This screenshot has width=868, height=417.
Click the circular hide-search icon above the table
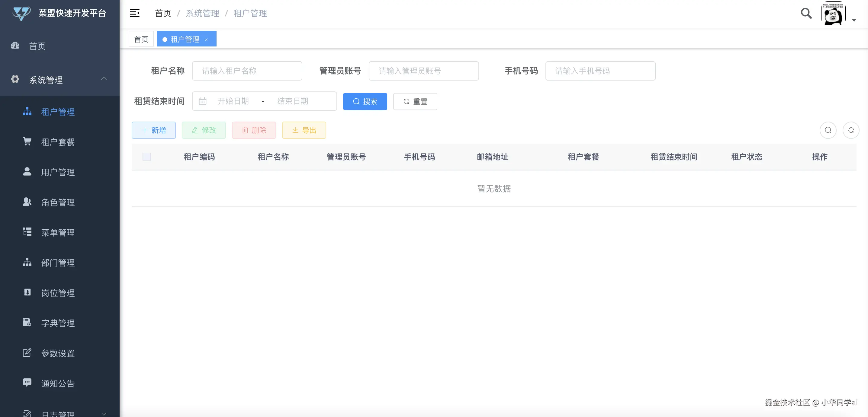(x=828, y=130)
